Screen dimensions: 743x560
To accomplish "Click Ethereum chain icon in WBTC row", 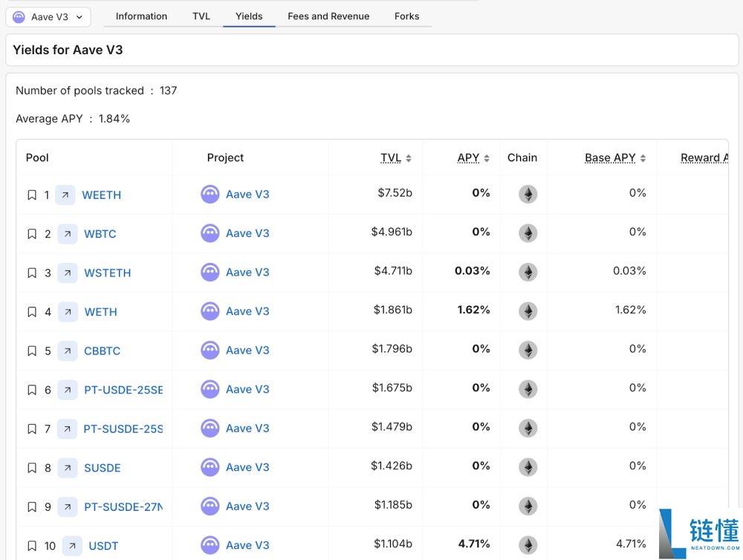I will [x=528, y=233].
